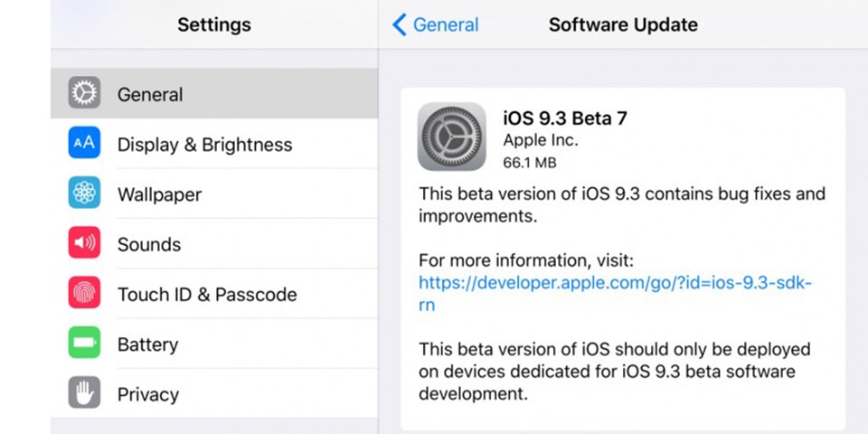Viewport: 868px width, 434px height.
Task: Tap the red Sounds speaker icon
Action: [84, 242]
